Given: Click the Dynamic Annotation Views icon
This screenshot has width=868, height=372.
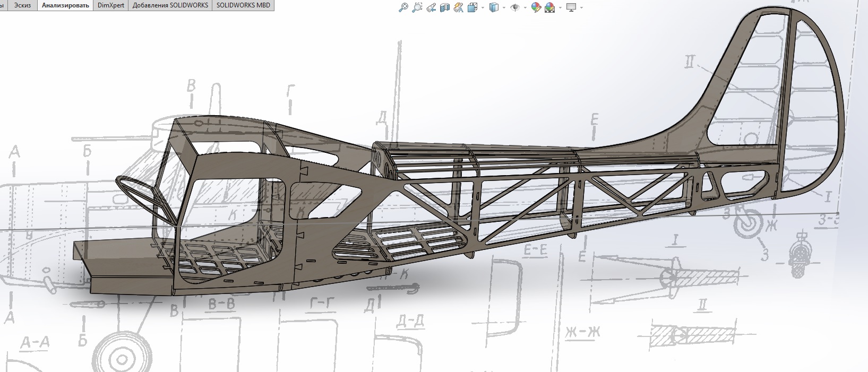Looking at the screenshot, I should (459, 7).
